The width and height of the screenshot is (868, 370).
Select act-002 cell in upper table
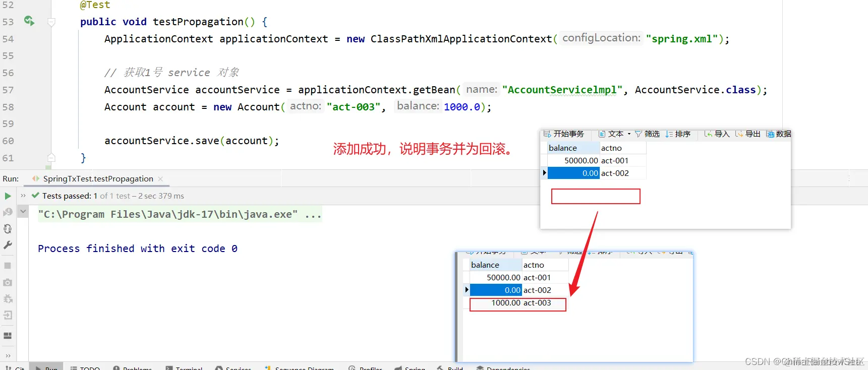click(x=623, y=173)
